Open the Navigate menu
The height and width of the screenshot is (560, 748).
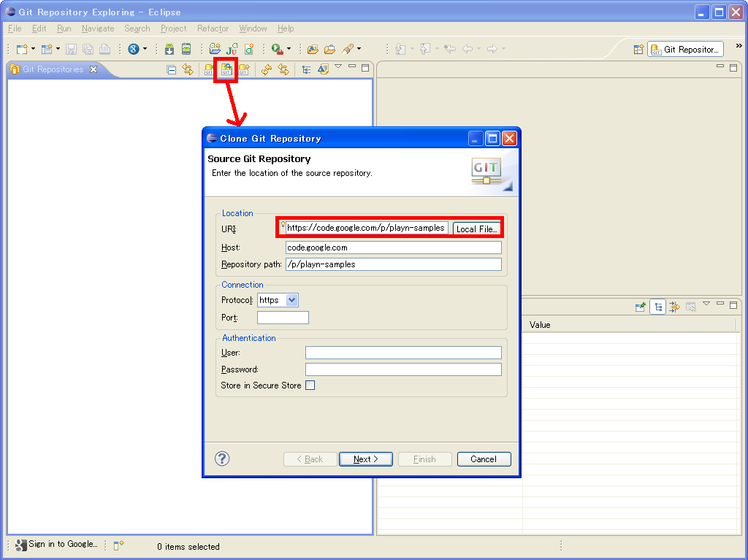coord(98,28)
